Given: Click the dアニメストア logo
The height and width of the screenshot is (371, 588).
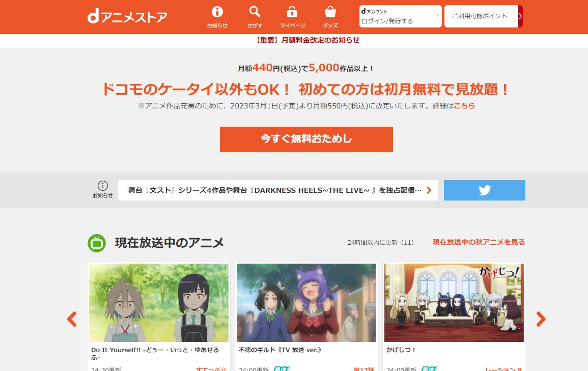Looking at the screenshot, I should click(127, 16).
